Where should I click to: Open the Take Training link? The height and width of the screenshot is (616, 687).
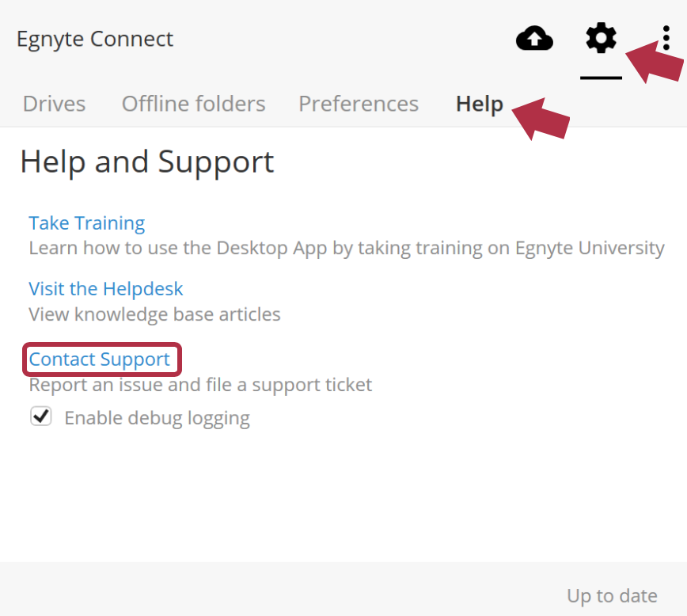87,223
